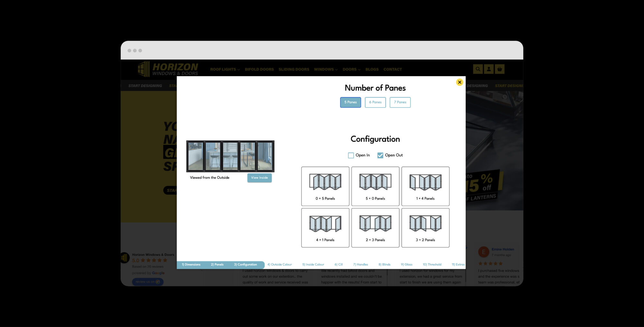The width and height of the screenshot is (644, 327).
Task: Select the 6 Panes option
Action: tap(375, 102)
